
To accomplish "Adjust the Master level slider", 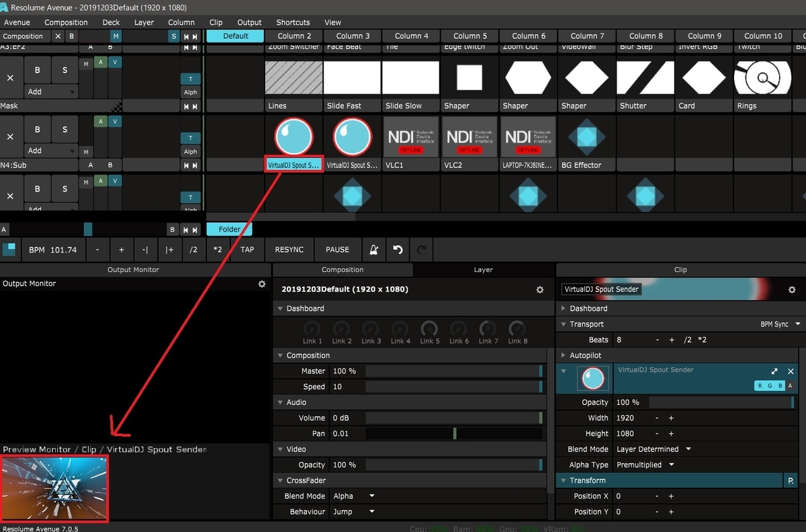I will click(453, 371).
